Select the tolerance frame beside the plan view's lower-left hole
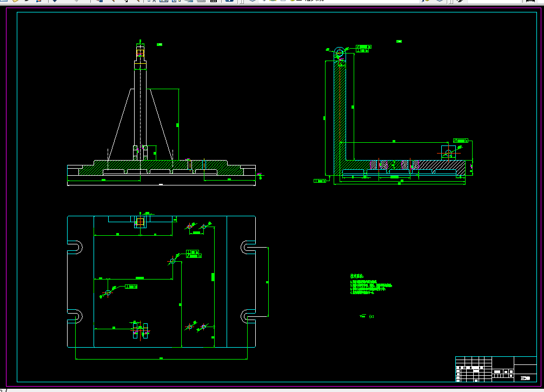Image resolution: width=544 pixels, height=392 pixels. 131,287
